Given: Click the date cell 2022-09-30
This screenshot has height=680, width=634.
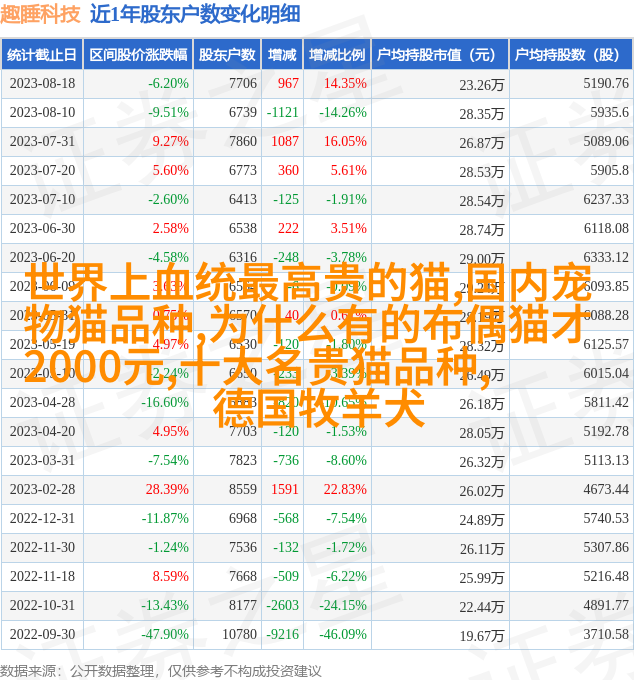Looking at the screenshot, I should 42,634.
